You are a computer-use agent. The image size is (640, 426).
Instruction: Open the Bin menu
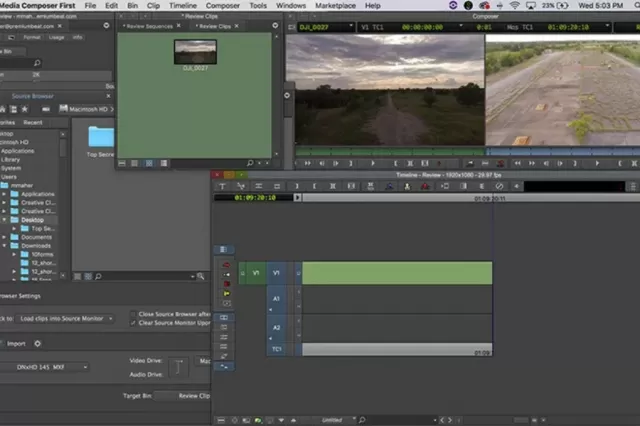132,5
